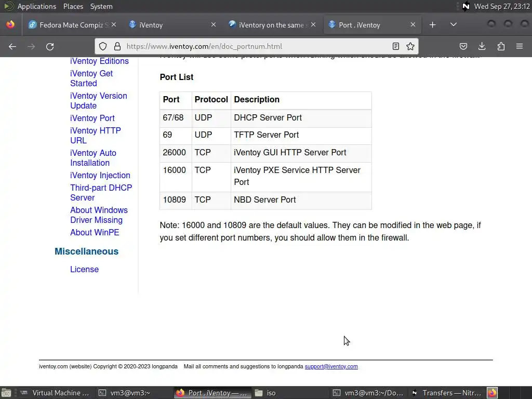Click iVentoy GUI HTTP Server Port text
532x399 pixels.
pyautogui.click(x=290, y=152)
